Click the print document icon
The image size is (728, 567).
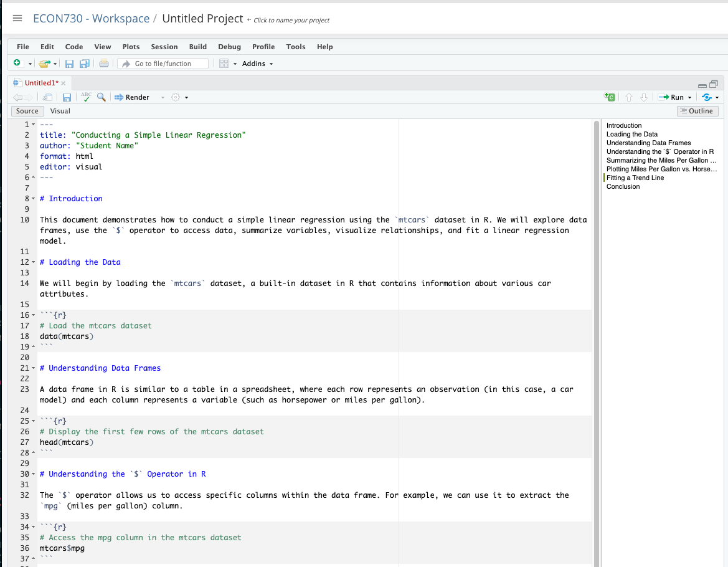pos(104,64)
